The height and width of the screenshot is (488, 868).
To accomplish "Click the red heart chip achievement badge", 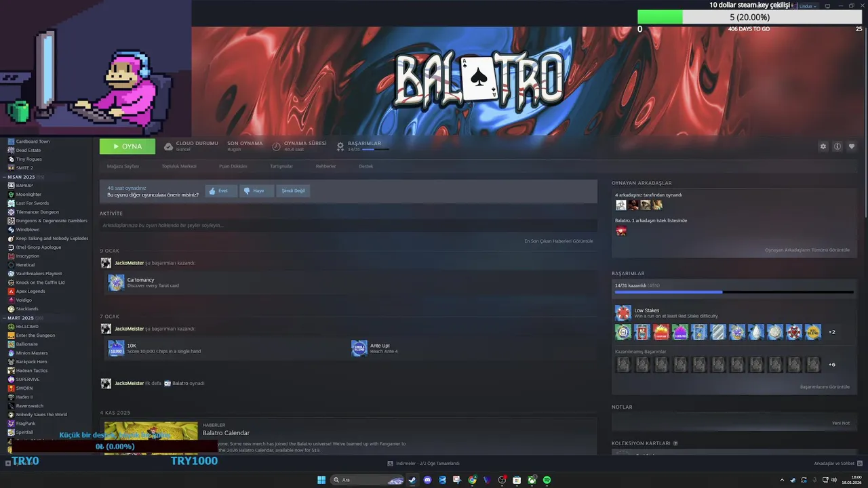I will 794,332.
